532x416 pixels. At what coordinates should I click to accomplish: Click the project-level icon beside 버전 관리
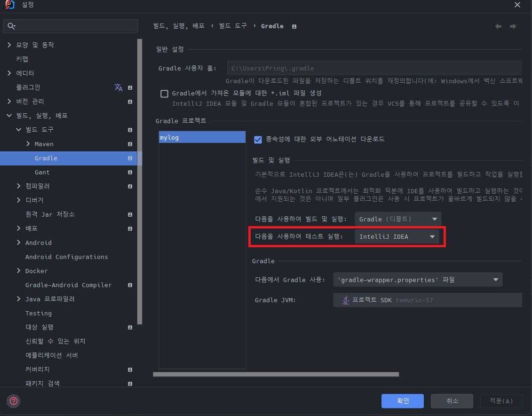pyautogui.click(x=130, y=102)
